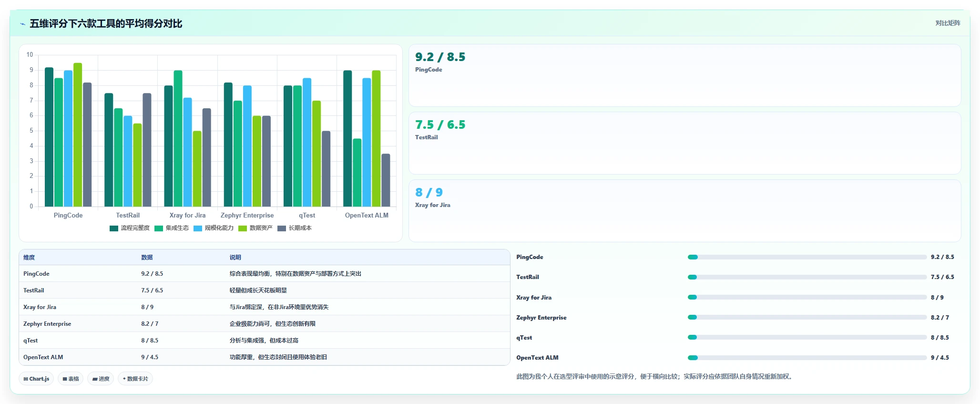Click the OpenText ALM progress bar
The width and height of the screenshot is (980, 404).
point(807,358)
